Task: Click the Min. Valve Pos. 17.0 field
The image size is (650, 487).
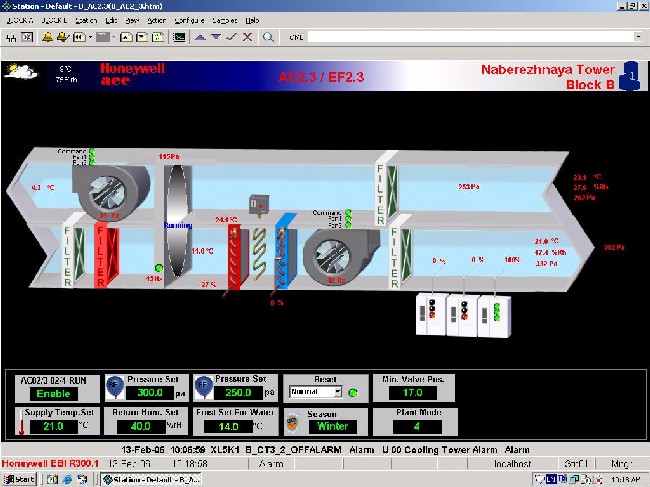Action: point(413,393)
